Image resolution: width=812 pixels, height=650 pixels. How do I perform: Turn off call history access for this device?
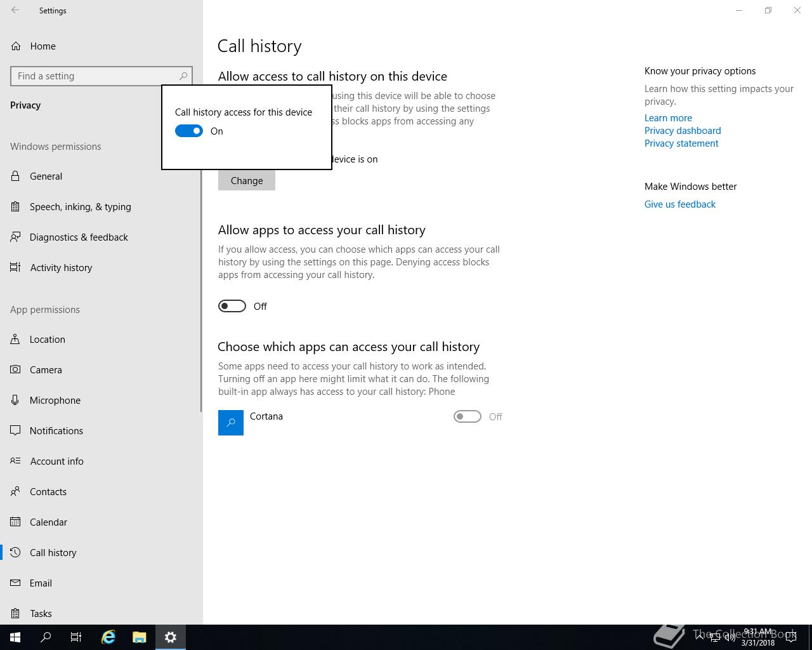(x=189, y=131)
